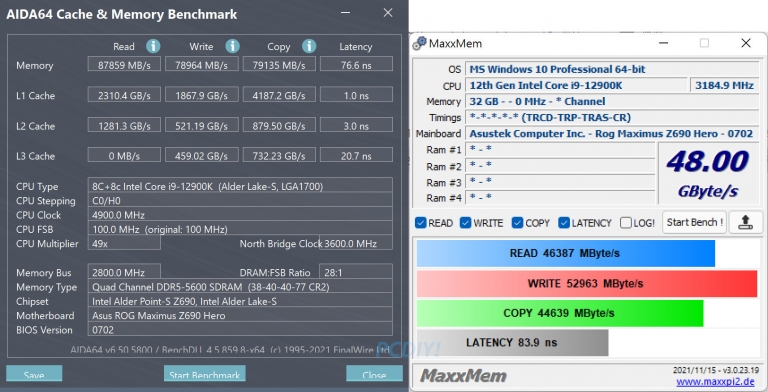Click AIDA64 Motherboard Asus ROG Maximus field
768x392 pixels.
(x=240, y=315)
